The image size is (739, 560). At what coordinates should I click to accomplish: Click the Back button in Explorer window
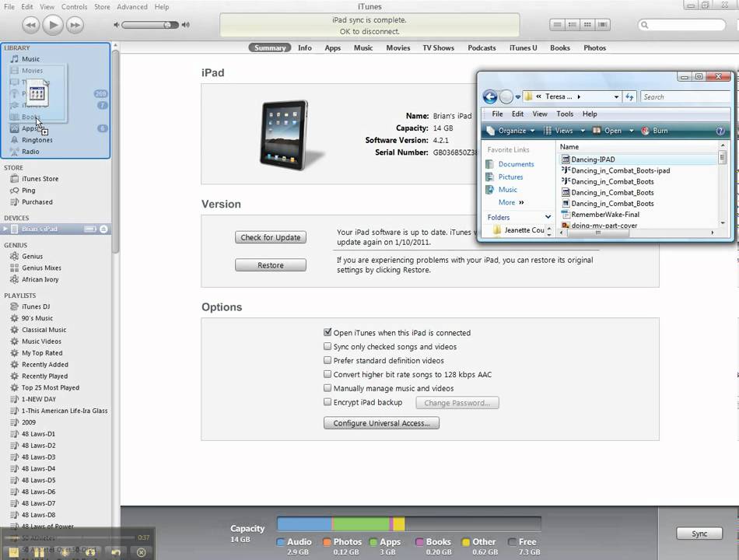coord(490,97)
